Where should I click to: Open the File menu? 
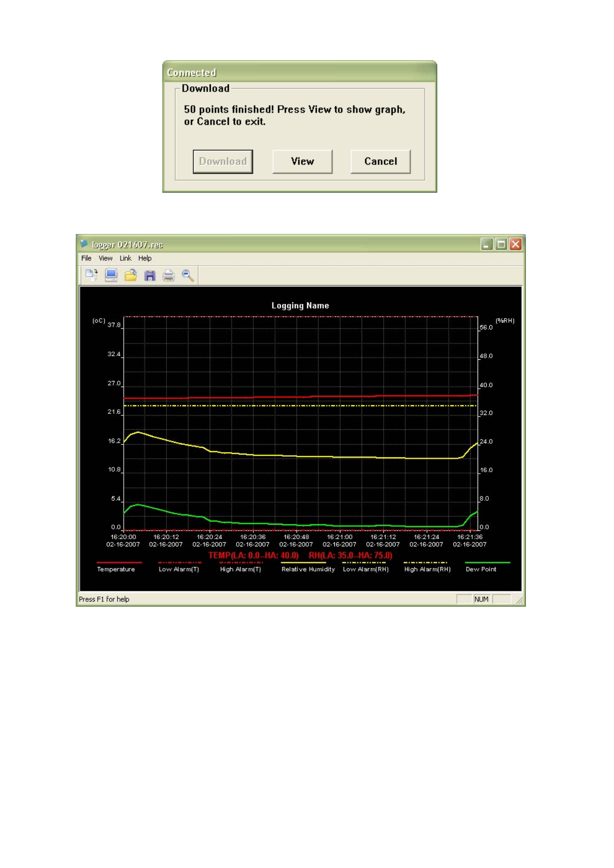point(86,258)
